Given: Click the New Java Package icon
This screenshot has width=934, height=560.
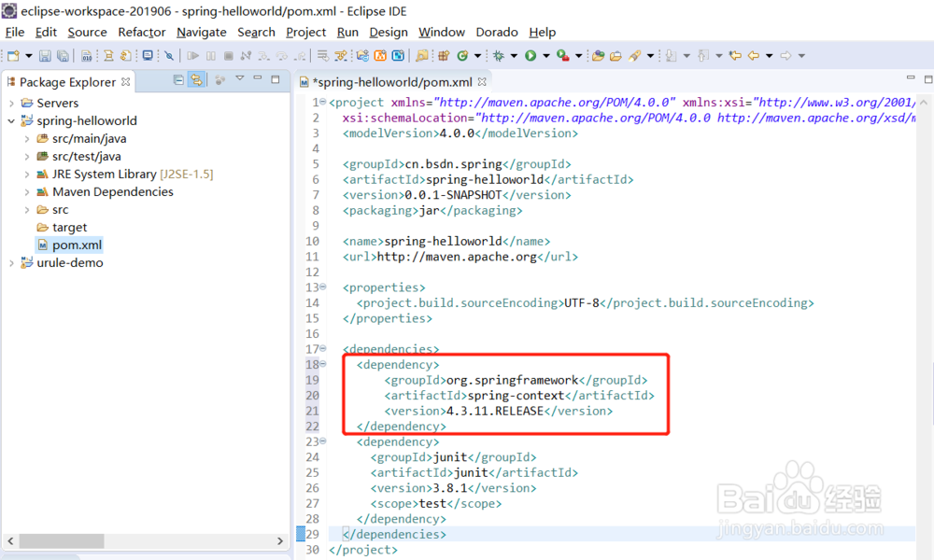Looking at the screenshot, I should tap(443, 56).
